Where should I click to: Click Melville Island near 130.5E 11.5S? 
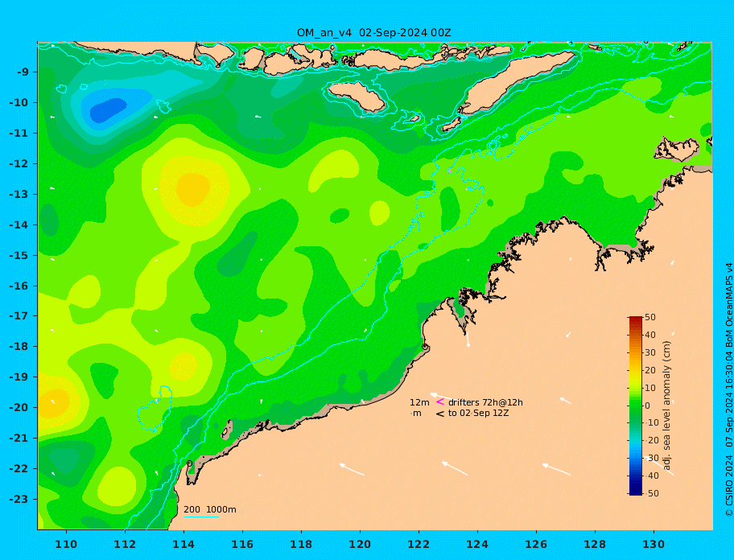676,149
